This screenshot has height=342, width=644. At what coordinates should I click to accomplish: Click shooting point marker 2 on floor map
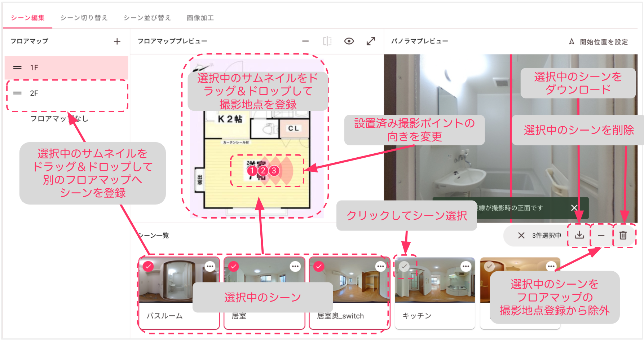click(263, 171)
